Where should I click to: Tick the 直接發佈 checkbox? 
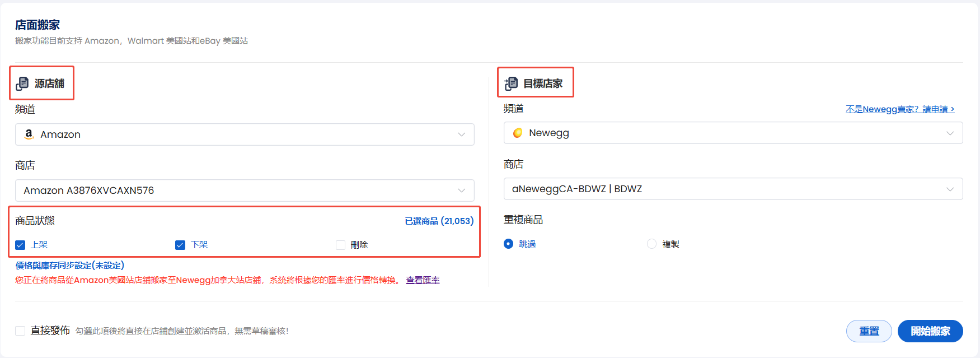pyautogui.click(x=20, y=331)
